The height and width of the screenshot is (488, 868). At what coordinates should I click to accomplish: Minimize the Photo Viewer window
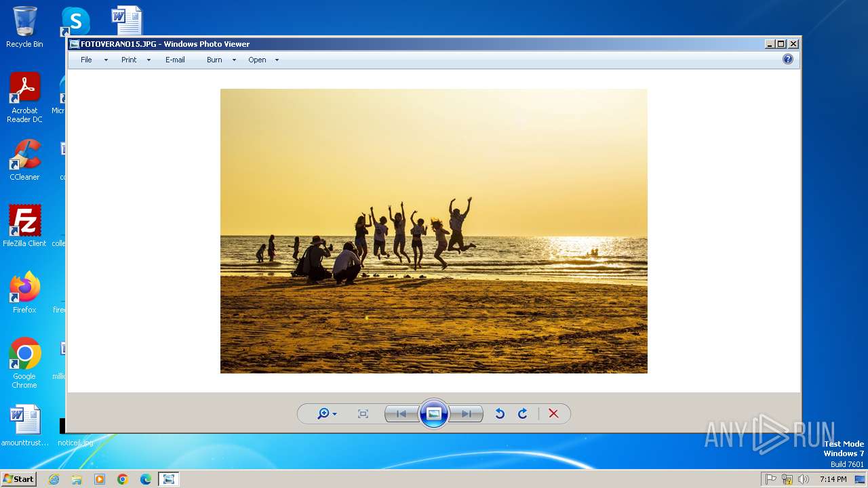click(770, 44)
